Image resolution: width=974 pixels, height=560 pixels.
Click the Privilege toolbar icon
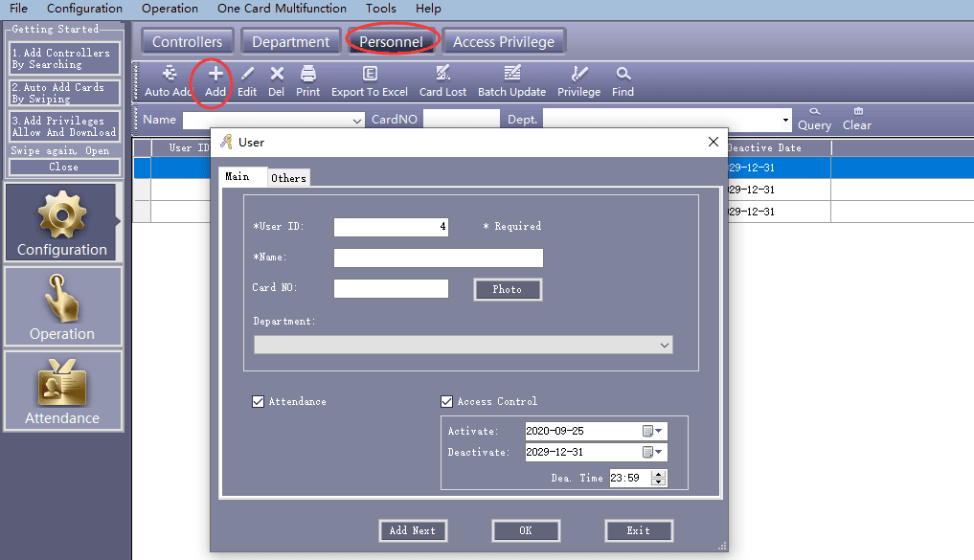(x=578, y=74)
